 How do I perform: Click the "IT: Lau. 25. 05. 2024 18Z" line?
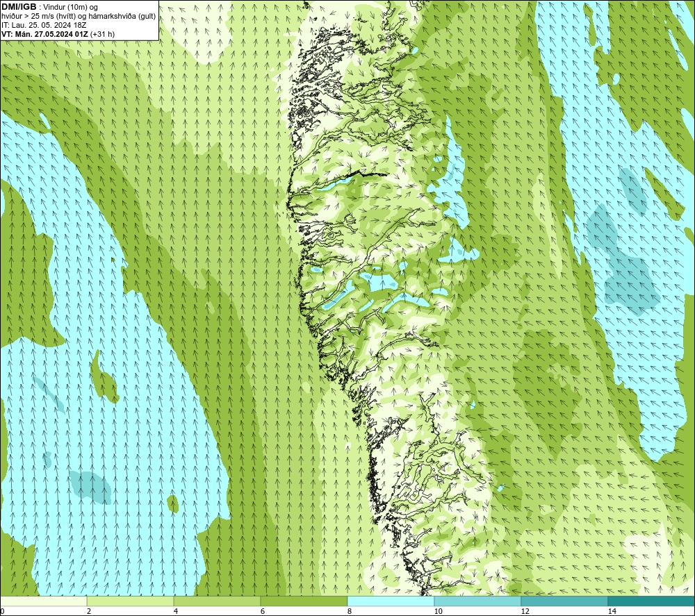point(44,25)
